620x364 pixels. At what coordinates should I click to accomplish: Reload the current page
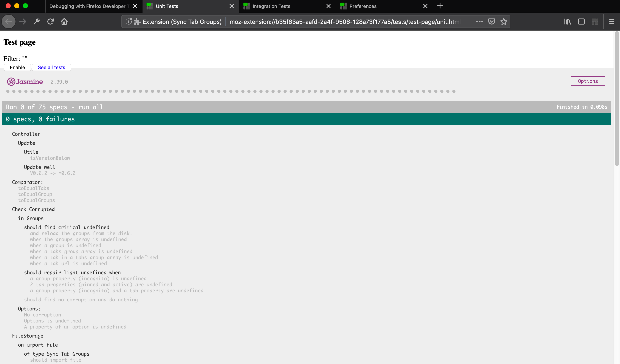pos(50,22)
